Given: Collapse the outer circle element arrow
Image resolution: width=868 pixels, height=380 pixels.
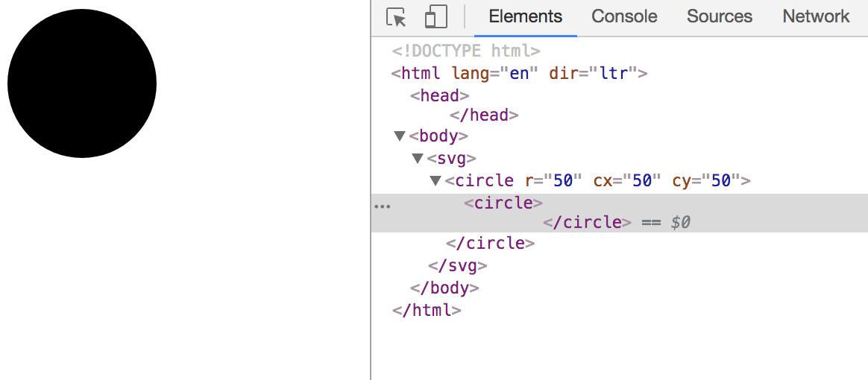Looking at the screenshot, I should click(x=435, y=181).
